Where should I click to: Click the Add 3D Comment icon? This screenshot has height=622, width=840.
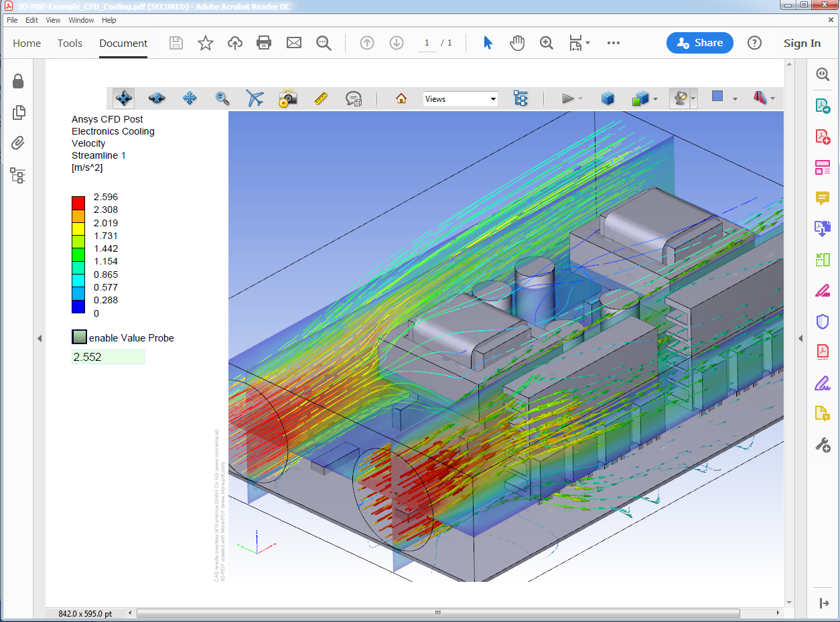(354, 98)
